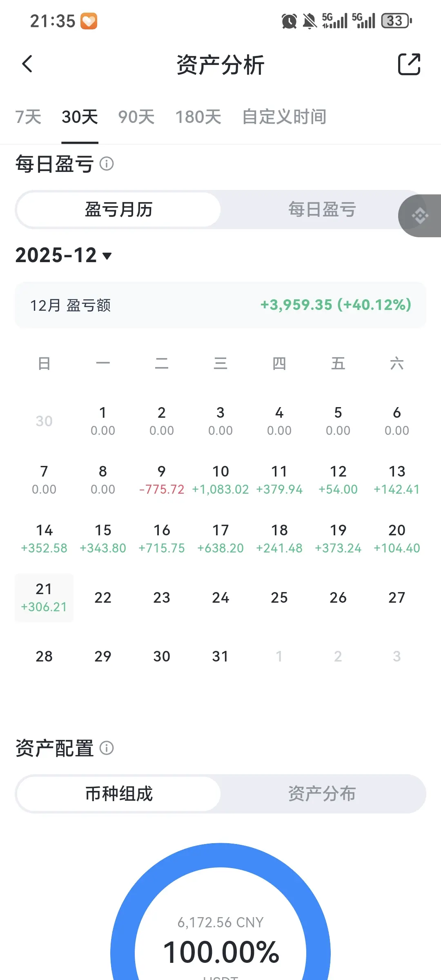Screen dimensions: 441x980
Task: Select the 币种组成 segment
Action: [x=119, y=794]
